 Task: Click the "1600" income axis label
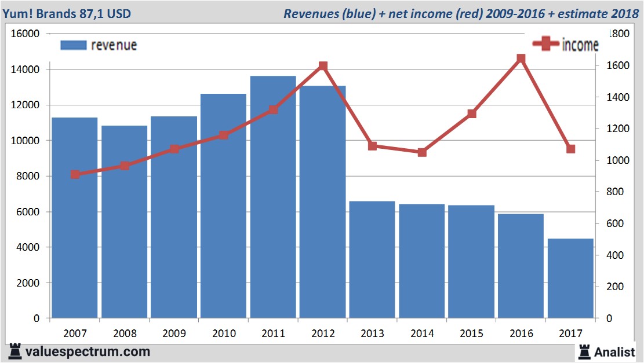(x=618, y=65)
